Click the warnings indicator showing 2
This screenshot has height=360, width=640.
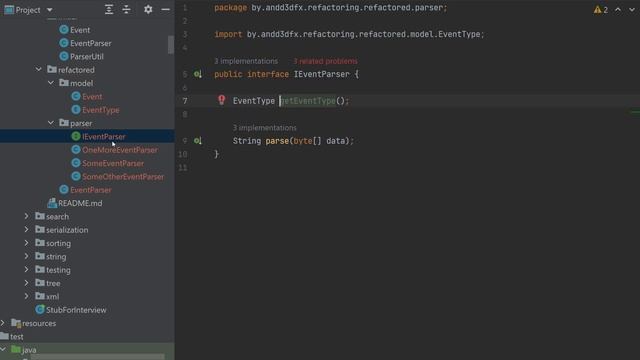[x=600, y=10]
